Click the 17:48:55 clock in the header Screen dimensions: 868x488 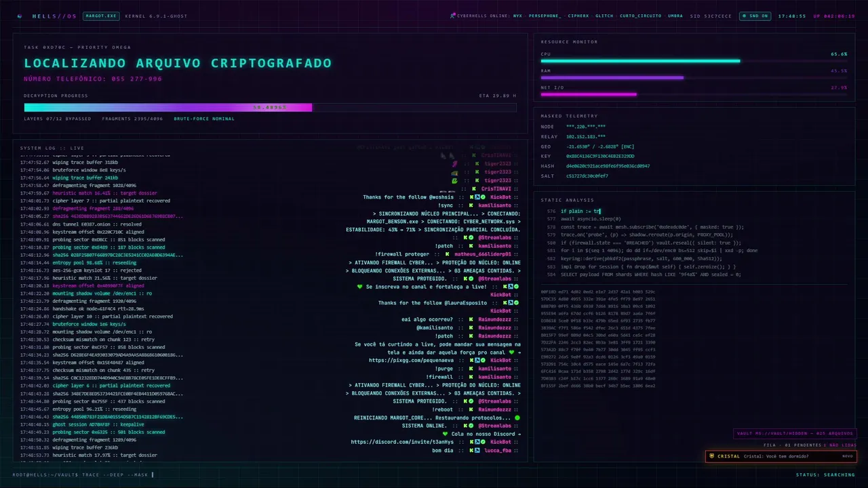pyautogui.click(x=791, y=16)
